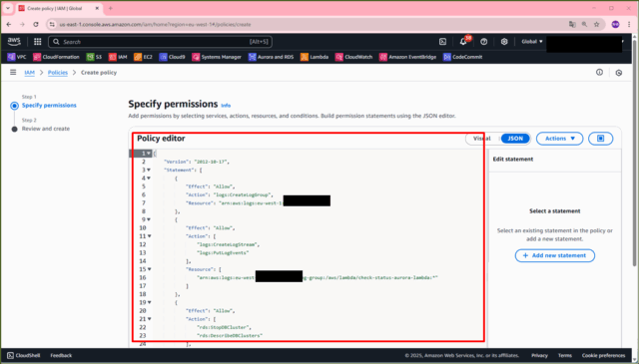
Task: Open the Global region selector
Action: pos(532,42)
